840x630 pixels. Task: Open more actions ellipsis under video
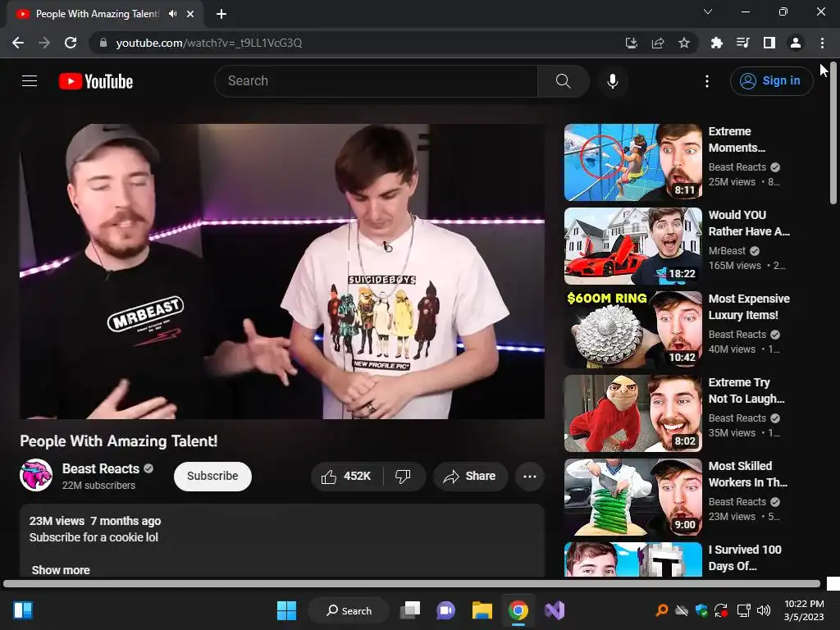[530, 477]
